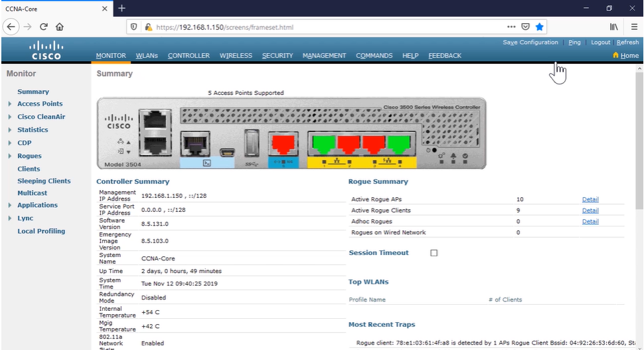Open the HELP menu
644x350 pixels.
pos(410,56)
